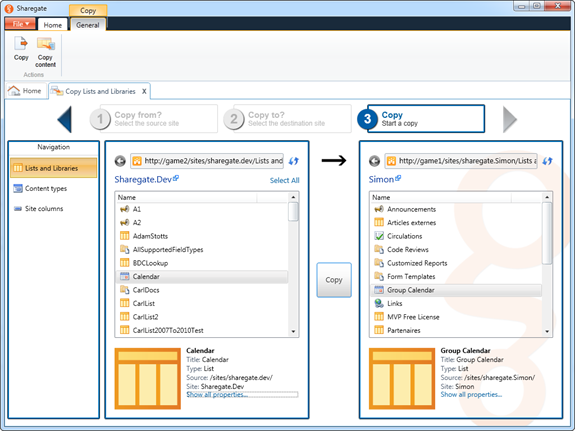Viewport: 575px width, 431px height.
Task: Select the Circulations list
Action: tap(456, 236)
